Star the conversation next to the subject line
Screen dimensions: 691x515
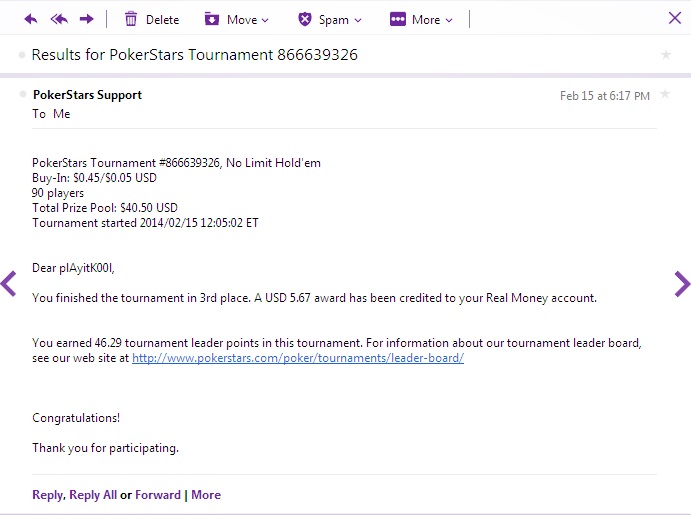(666, 55)
